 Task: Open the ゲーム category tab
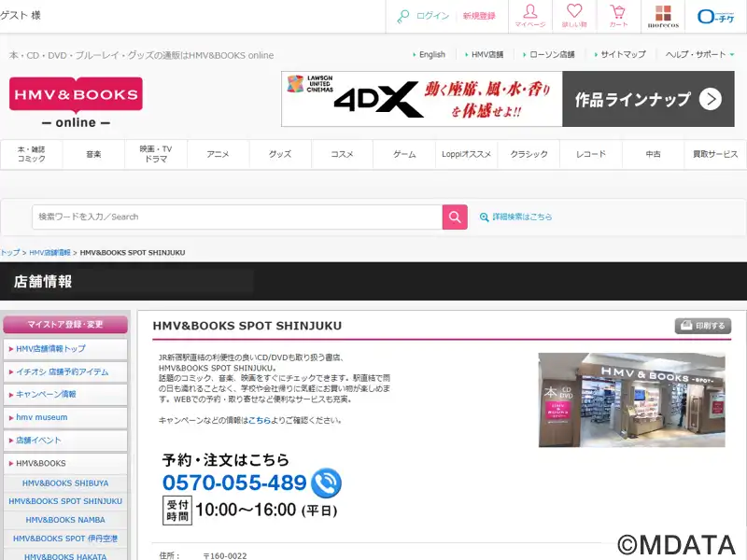(x=404, y=154)
